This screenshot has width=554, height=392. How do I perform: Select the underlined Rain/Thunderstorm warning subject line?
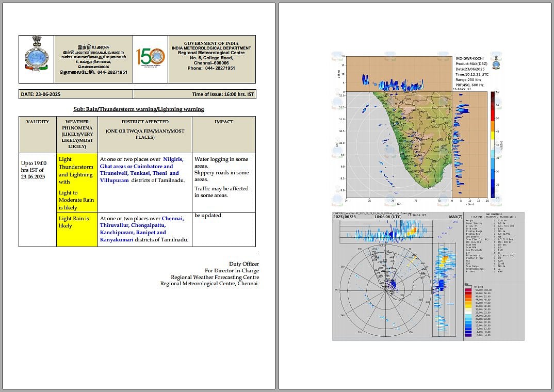(139, 109)
